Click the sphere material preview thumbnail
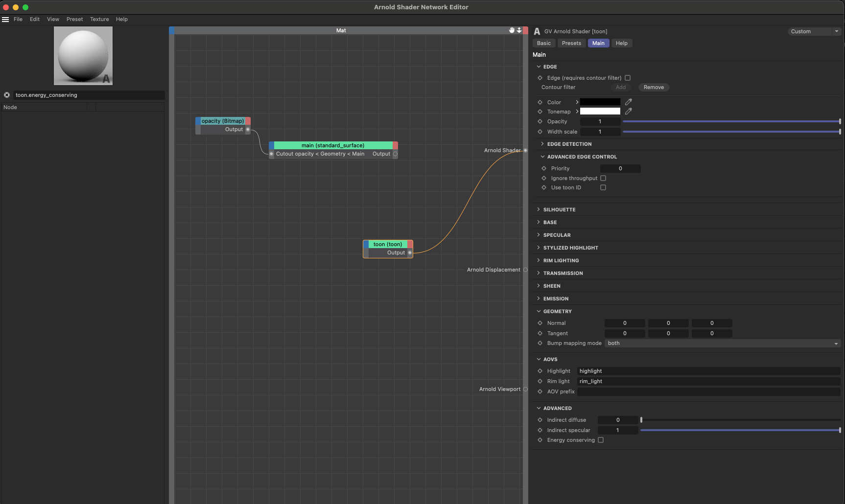The width and height of the screenshot is (845, 504). click(x=83, y=55)
